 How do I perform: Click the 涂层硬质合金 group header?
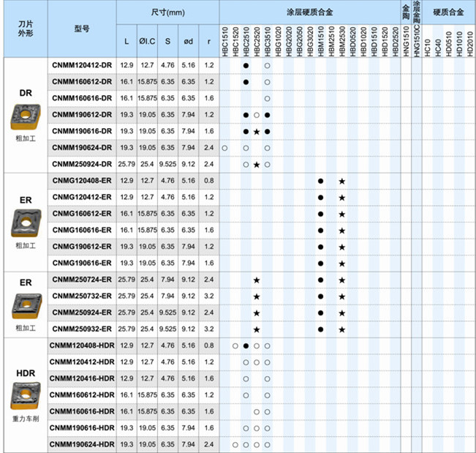tap(308, 13)
